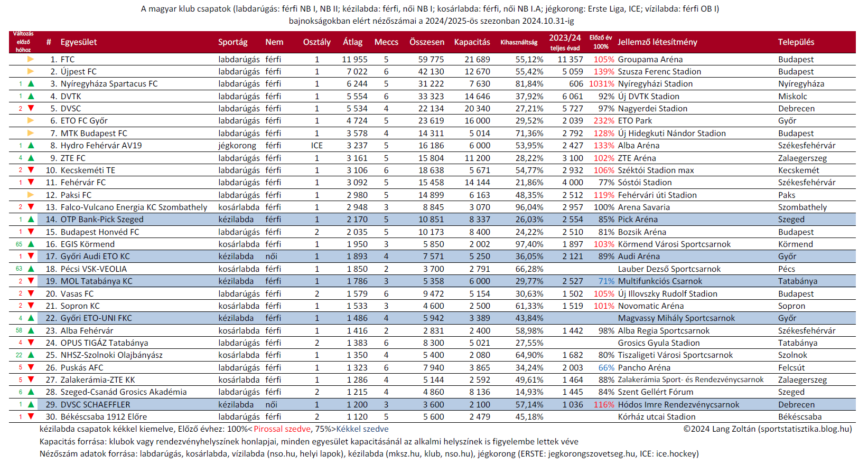Click the Új Hidegkuti Nándor Stadion cell
Viewport: 868px width, 465px height.
tap(671, 134)
